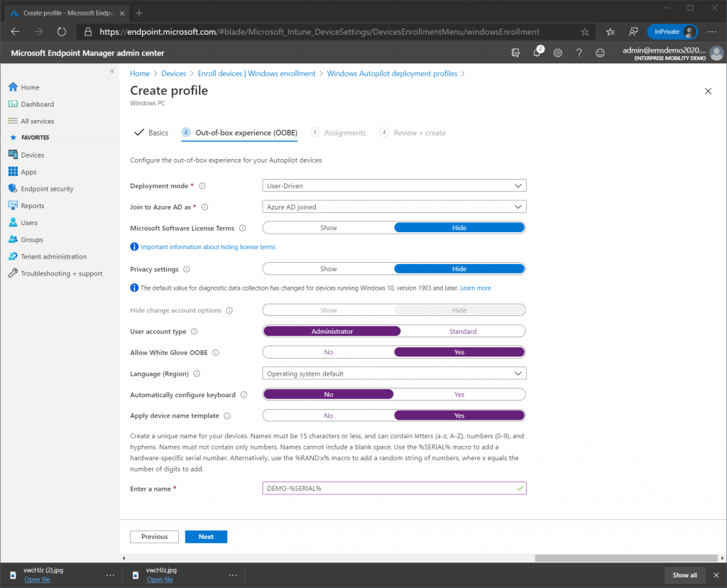Screen dimensions: 727x588
Task: Open the help question mark icon
Action: [x=579, y=53]
